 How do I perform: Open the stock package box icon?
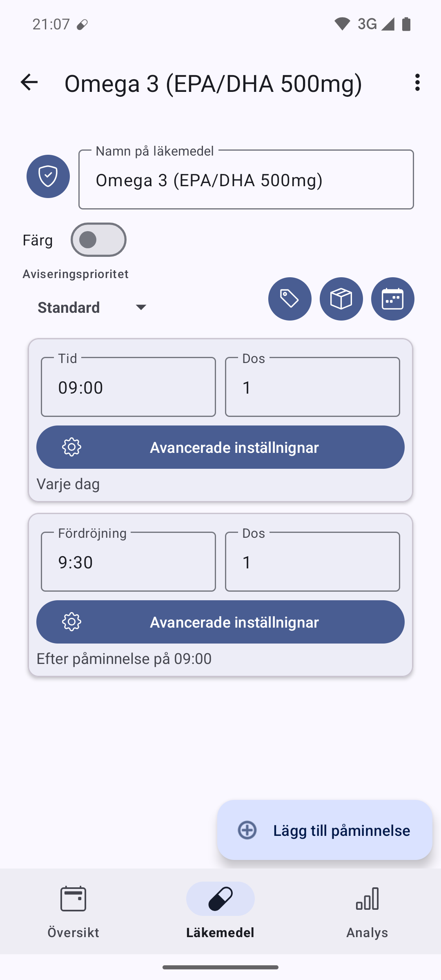(341, 299)
